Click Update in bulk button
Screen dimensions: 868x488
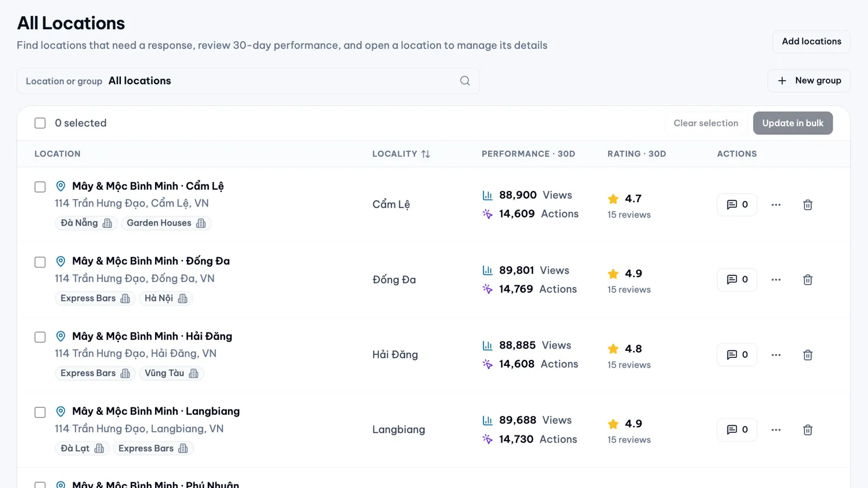pyautogui.click(x=793, y=123)
